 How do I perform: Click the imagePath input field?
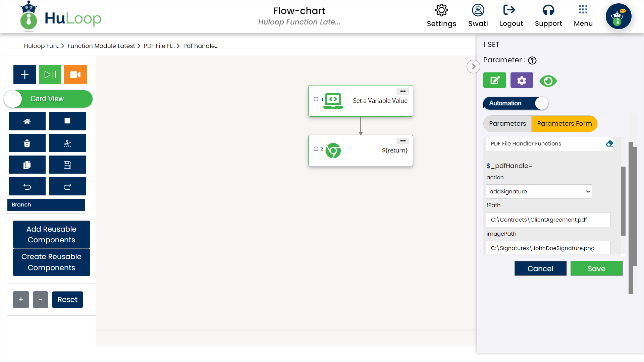coord(548,248)
